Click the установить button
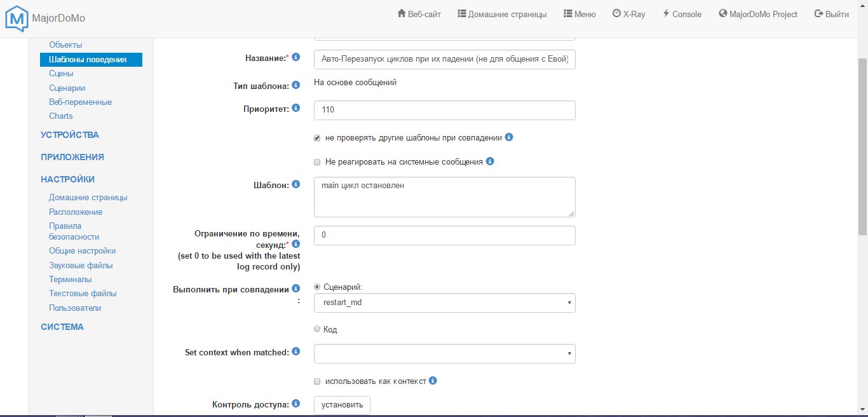 coord(342,405)
